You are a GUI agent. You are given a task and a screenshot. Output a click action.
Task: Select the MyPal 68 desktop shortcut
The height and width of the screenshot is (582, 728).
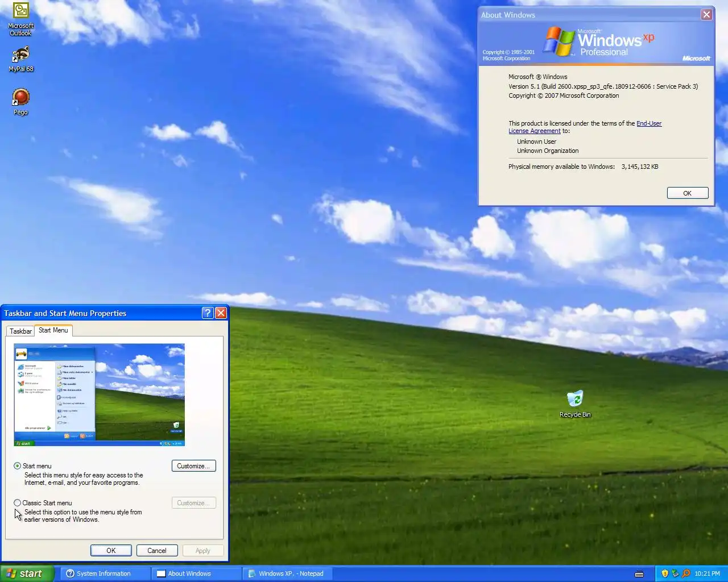click(x=21, y=59)
